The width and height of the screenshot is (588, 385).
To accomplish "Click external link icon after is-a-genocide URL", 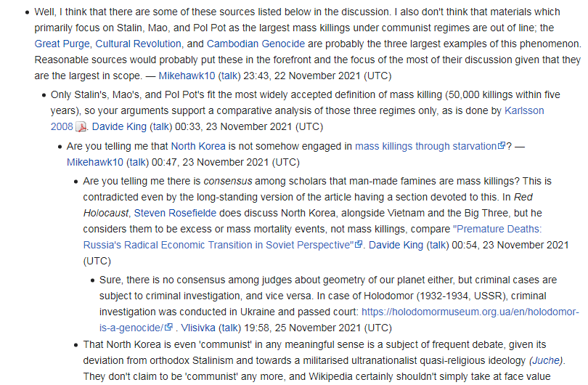I will coord(168,327).
